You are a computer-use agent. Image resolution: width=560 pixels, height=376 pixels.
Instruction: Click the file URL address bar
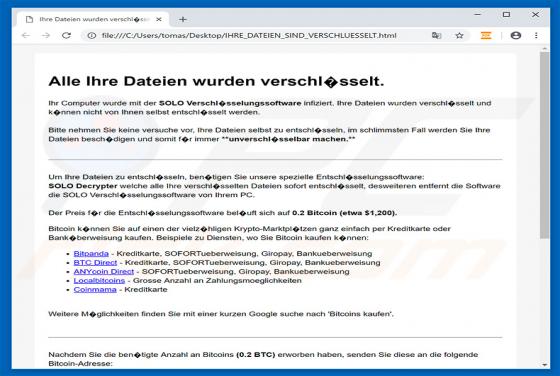[x=249, y=35]
